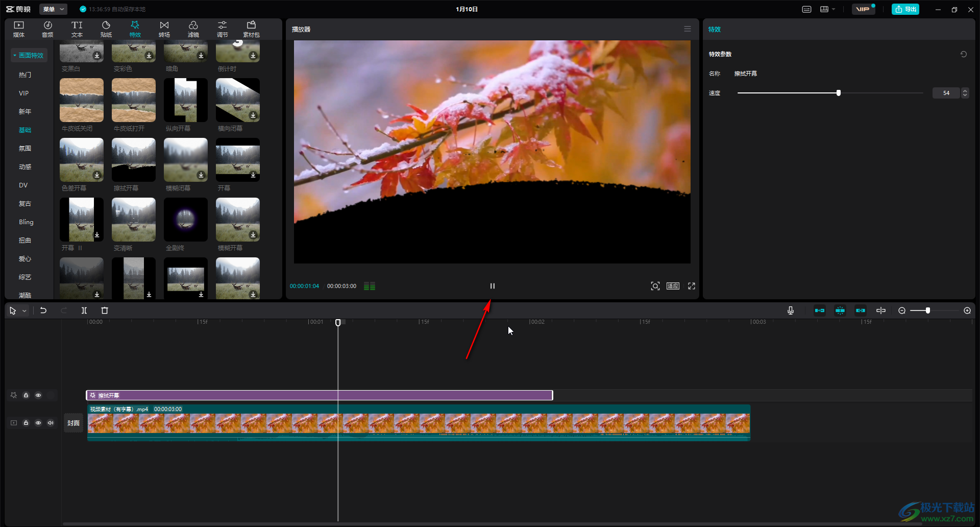Open the 菜单 menu dropdown
Image resolution: width=980 pixels, height=527 pixels.
tap(53, 9)
